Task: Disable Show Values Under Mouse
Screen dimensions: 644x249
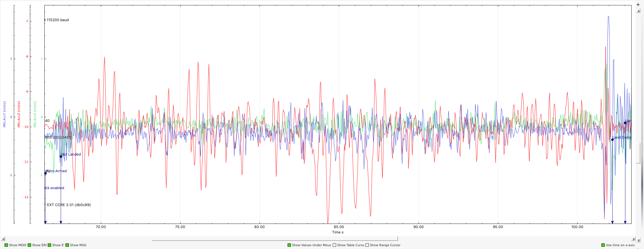Action: [289, 245]
